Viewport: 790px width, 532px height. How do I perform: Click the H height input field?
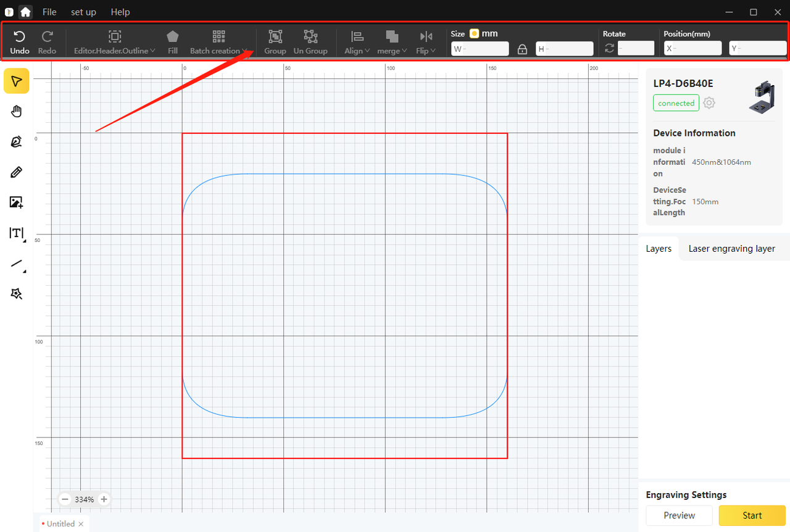point(565,49)
